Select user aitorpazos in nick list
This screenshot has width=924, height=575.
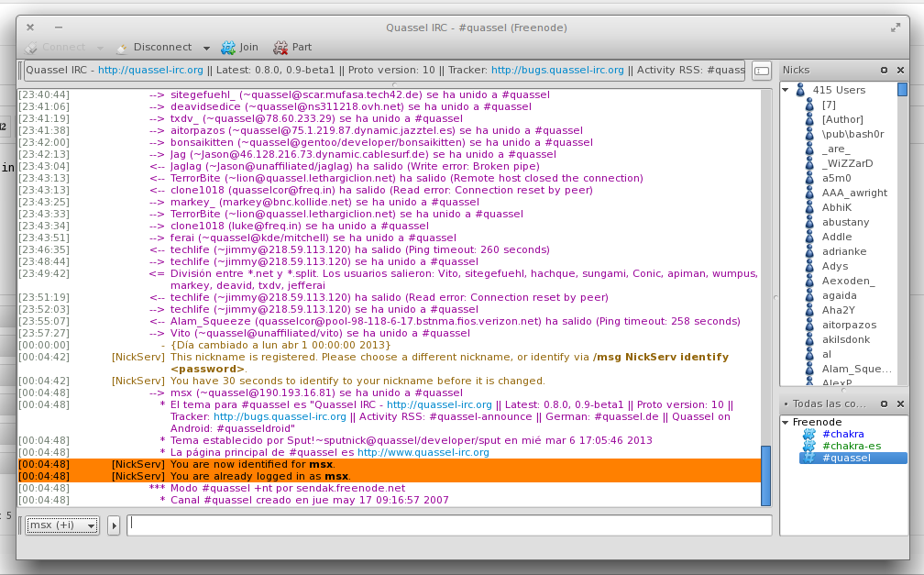pos(849,325)
